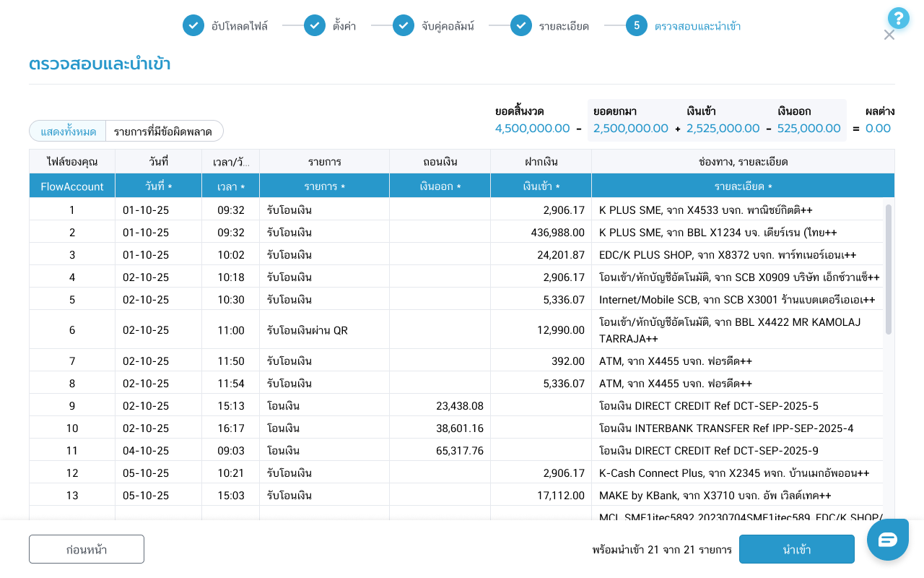
Task: Go back with ก่อนหน้า button
Action: click(x=87, y=549)
